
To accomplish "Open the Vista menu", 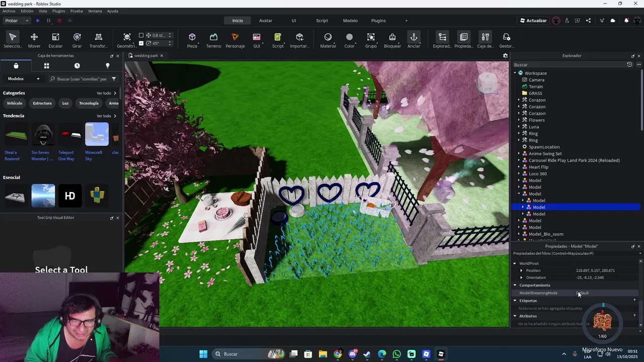I will coord(43,11).
